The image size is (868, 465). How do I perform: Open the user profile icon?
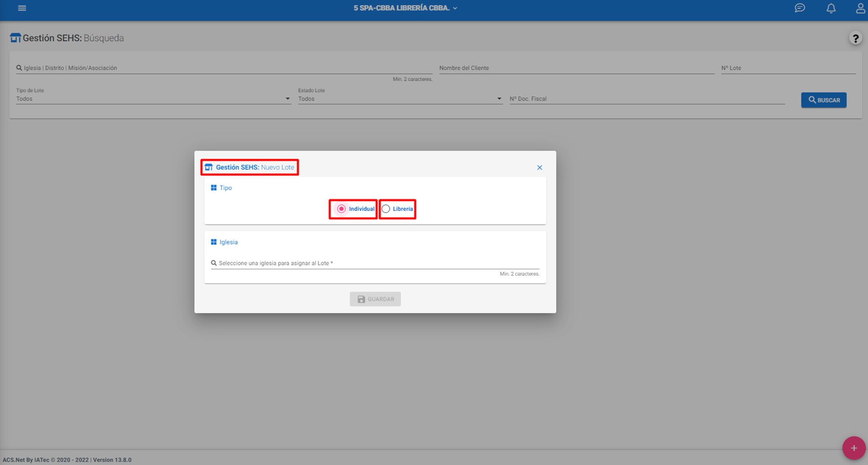[x=860, y=8]
